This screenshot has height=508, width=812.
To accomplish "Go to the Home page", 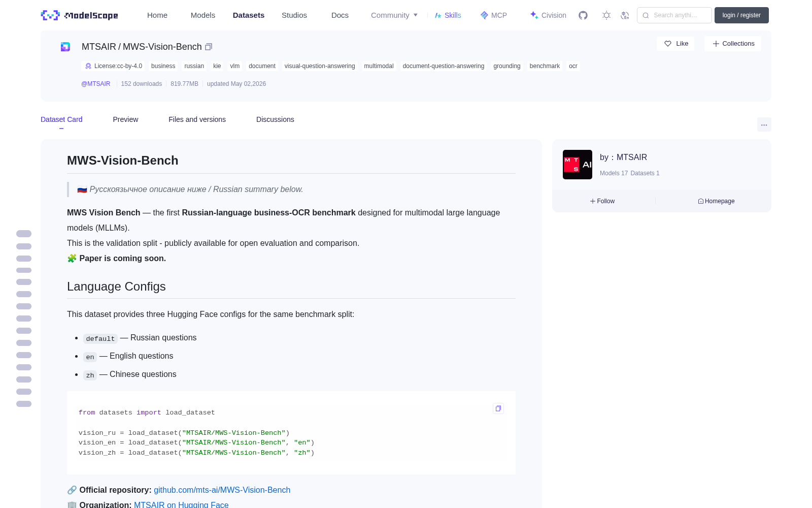I will (157, 15).
